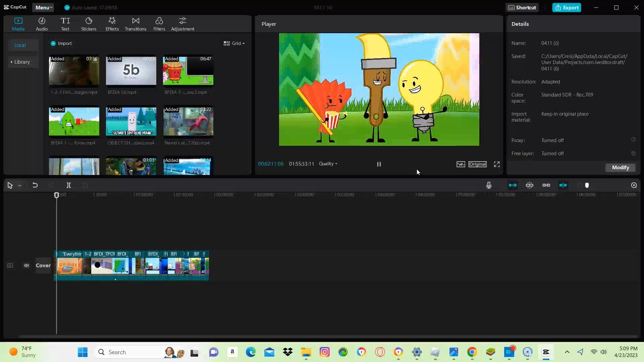
Task: Open select tool mode dropdown arrow
Action: click(x=19, y=185)
